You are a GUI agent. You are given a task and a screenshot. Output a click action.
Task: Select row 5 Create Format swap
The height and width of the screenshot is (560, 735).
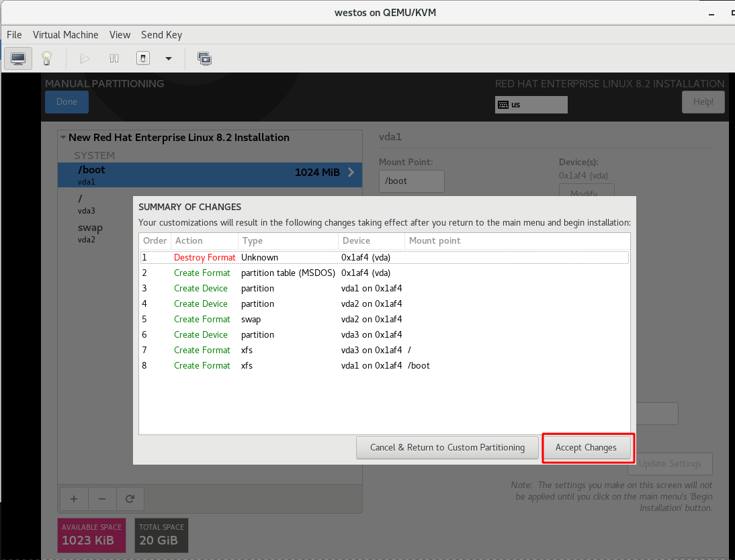[x=384, y=319]
